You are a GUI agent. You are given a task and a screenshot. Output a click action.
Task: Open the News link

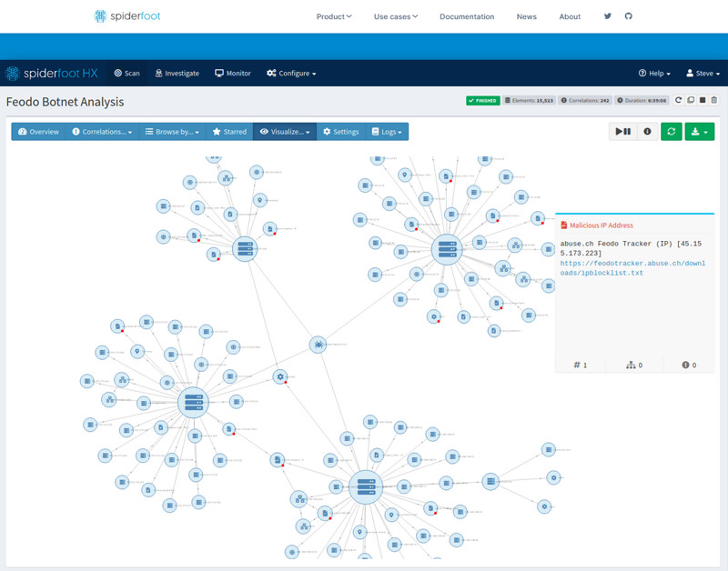[527, 16]
